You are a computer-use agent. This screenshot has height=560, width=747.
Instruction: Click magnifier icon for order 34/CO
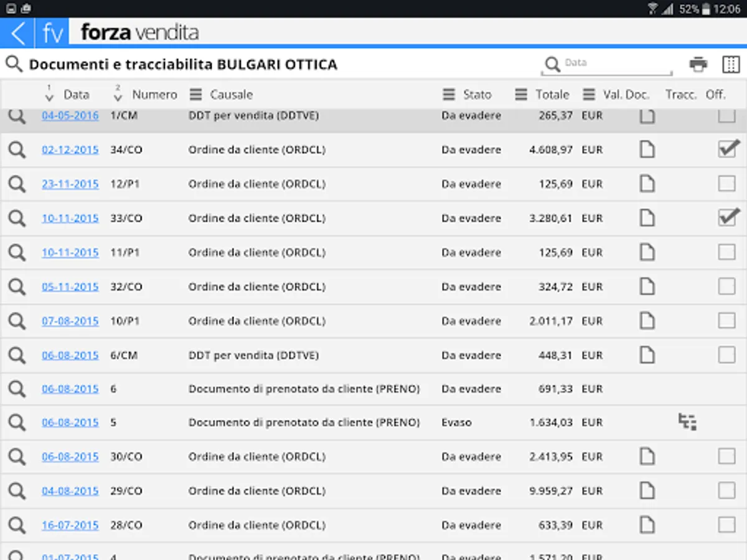[x=17, y=150]
